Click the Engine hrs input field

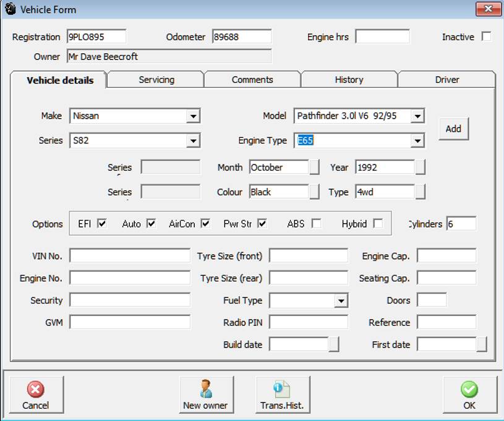382,36
